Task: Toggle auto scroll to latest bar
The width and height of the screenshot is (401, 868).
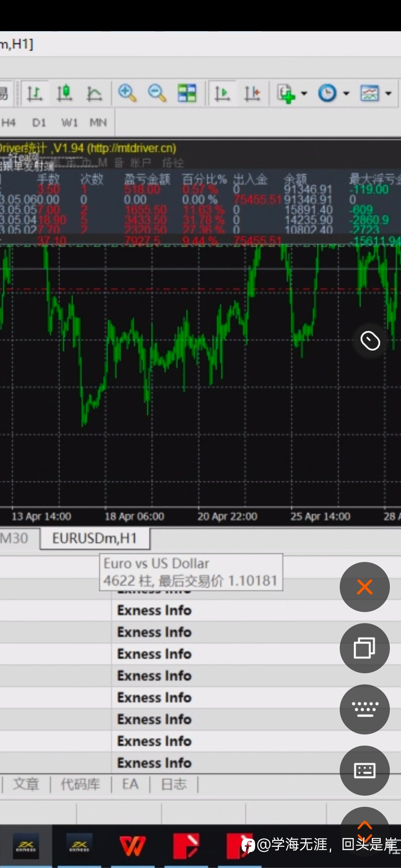Action: click(222, 93)
